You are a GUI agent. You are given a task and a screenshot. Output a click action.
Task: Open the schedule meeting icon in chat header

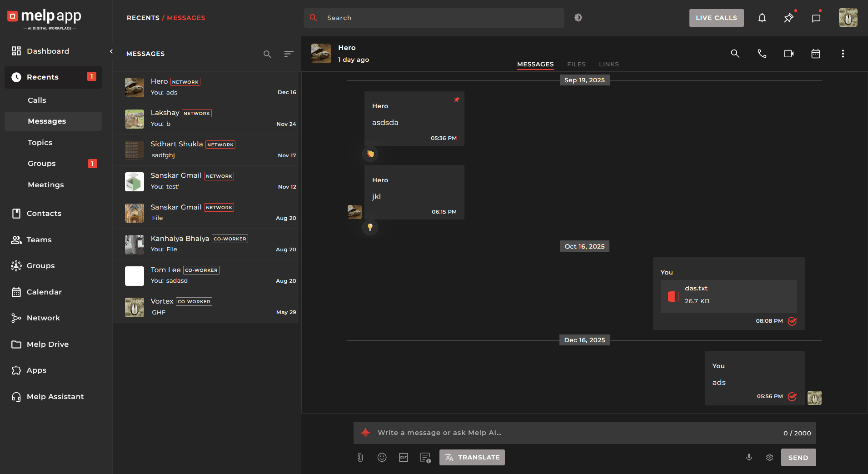(815, 54)
